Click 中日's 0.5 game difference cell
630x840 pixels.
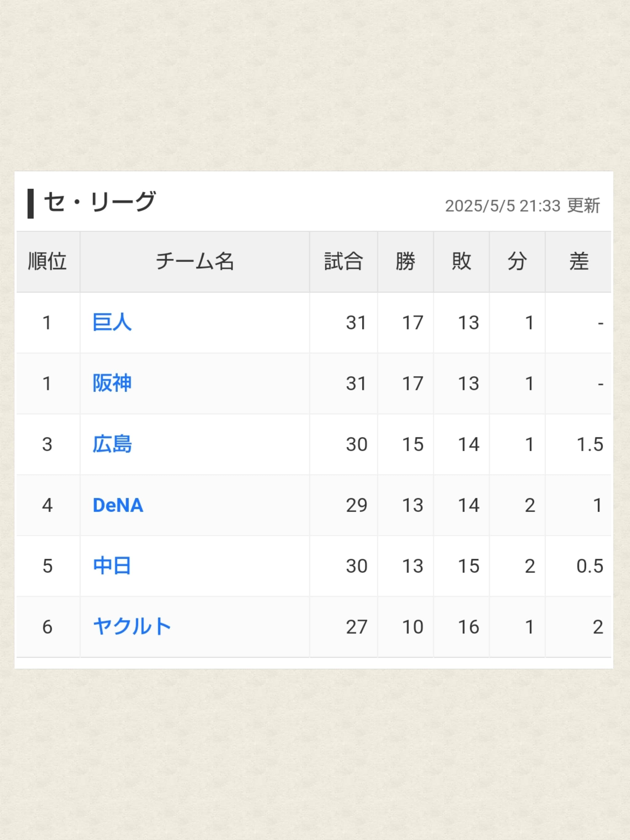590,566
